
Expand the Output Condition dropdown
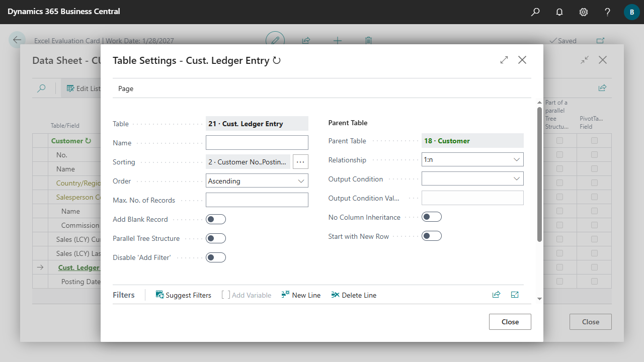click(472, 179)
